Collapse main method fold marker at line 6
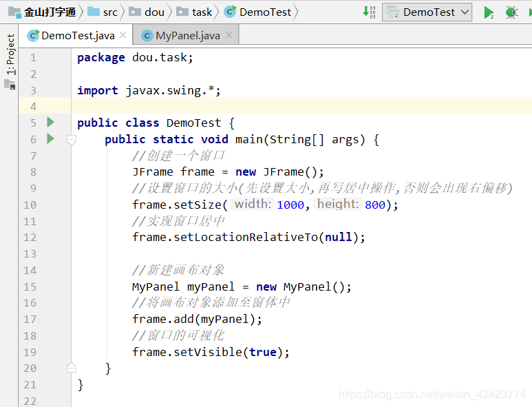The width and height of the screenshot is (532, 407). click(x=72, y=140)
